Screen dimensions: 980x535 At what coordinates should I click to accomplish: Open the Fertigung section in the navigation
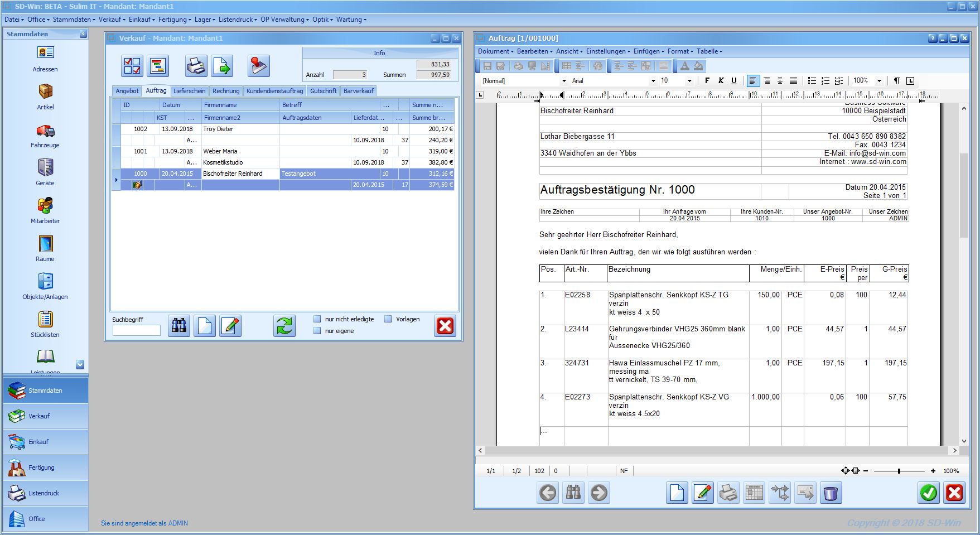[x=45, y=467]
